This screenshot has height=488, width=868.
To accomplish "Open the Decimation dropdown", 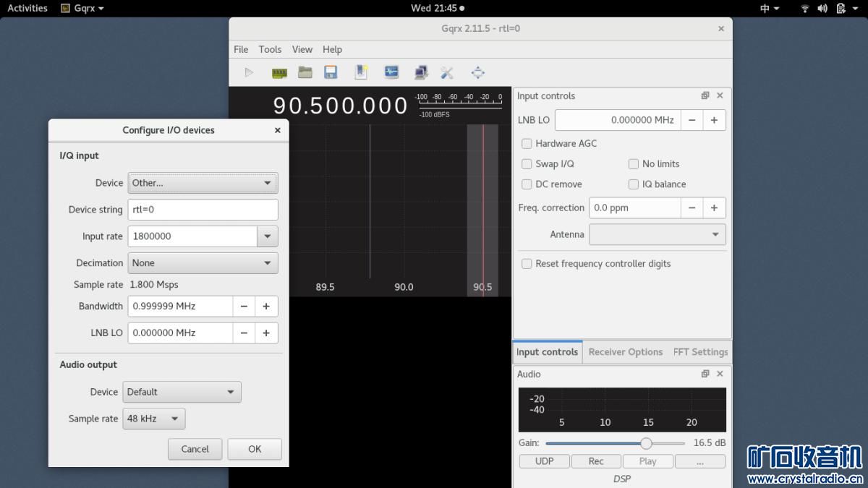I will (203, 263).
